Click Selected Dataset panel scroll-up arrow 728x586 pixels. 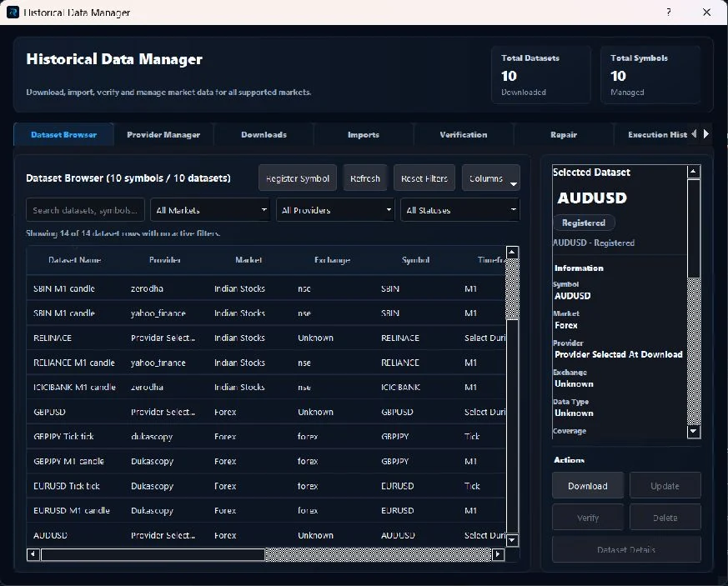click(x=694, y=172)
